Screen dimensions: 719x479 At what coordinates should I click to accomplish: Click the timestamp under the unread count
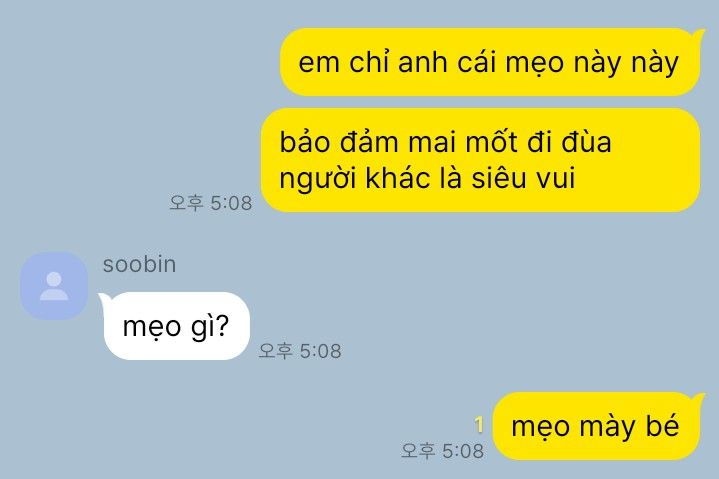coord(442,451)
